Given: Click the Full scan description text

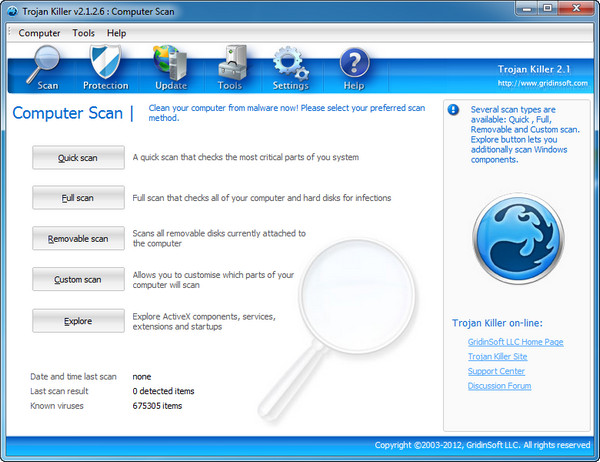Looking at the screenshot, I should tap(262, 198).
